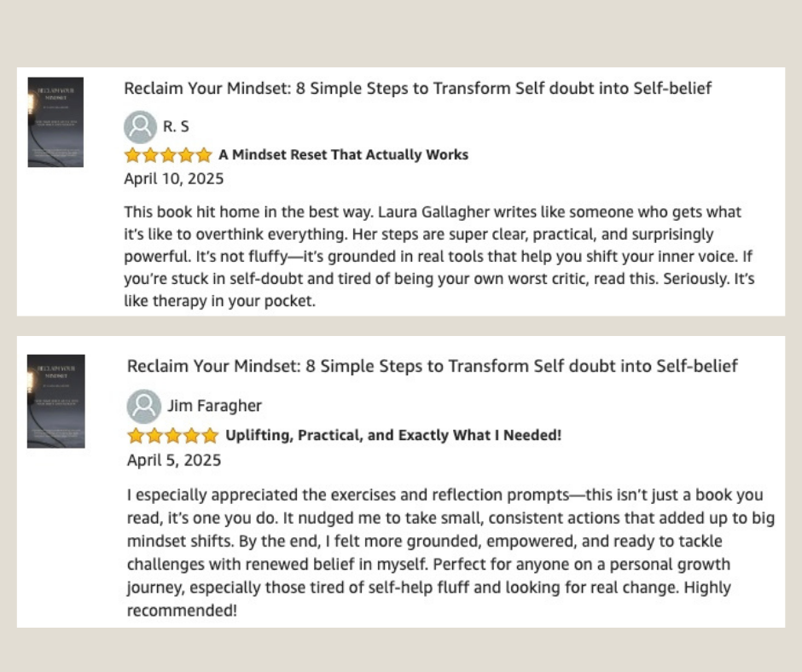Click reviewer name R. S
The image size is (802, 672).
click(176, 126)
